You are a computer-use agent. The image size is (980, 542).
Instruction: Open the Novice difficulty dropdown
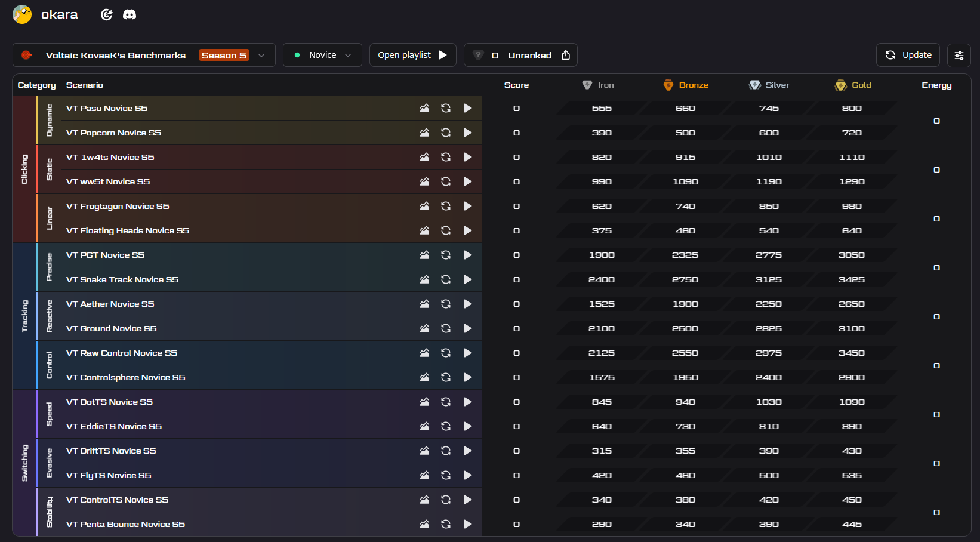(322, 55)
